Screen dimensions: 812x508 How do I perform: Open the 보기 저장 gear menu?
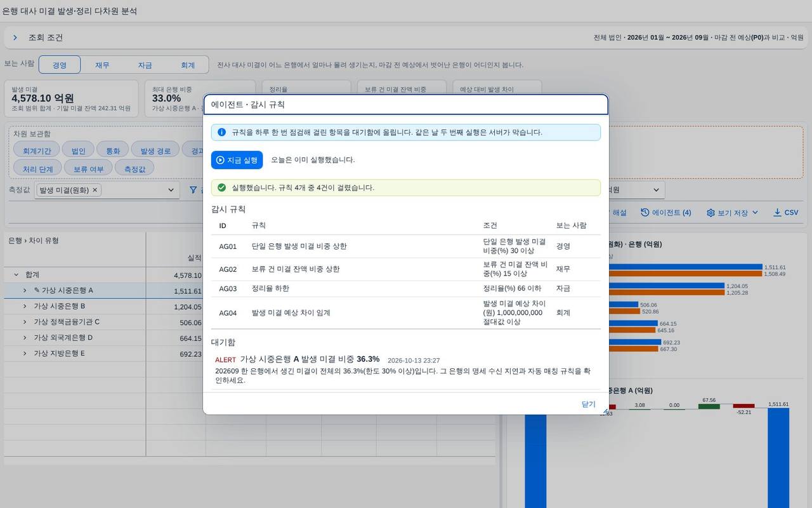coord(732,213)
